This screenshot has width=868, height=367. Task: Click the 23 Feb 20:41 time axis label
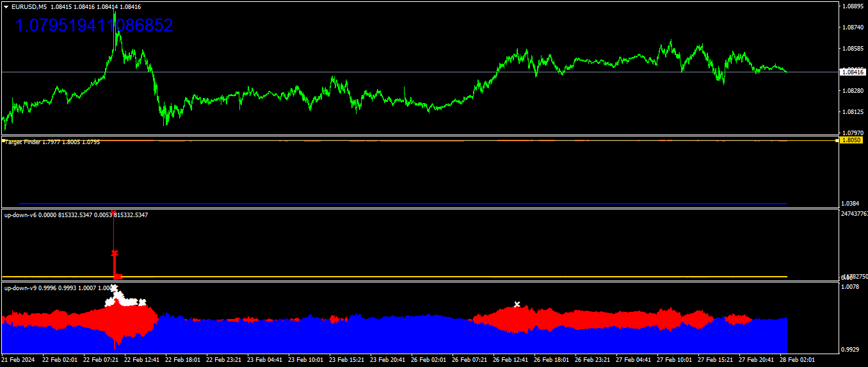[387, 360]
